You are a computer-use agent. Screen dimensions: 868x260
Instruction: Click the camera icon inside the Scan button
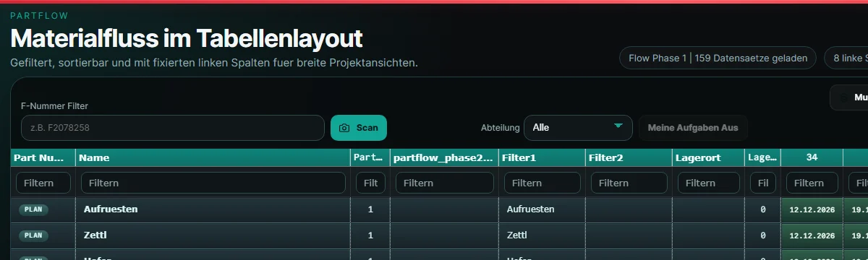tap(344, 128)
